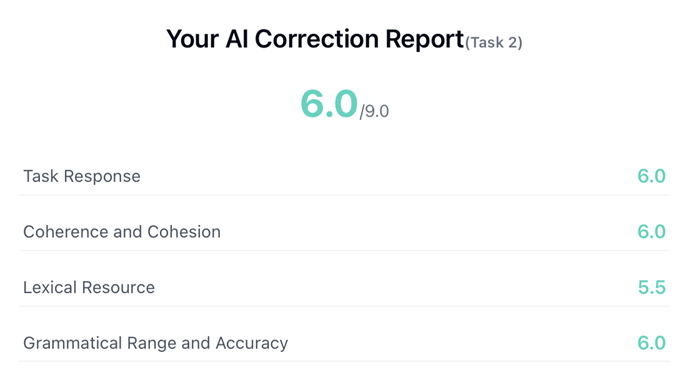This screenshot has height=375, width=691.
Task: Click the divider below Grammatical Range and Accuracy
Action: pos(345,361)
